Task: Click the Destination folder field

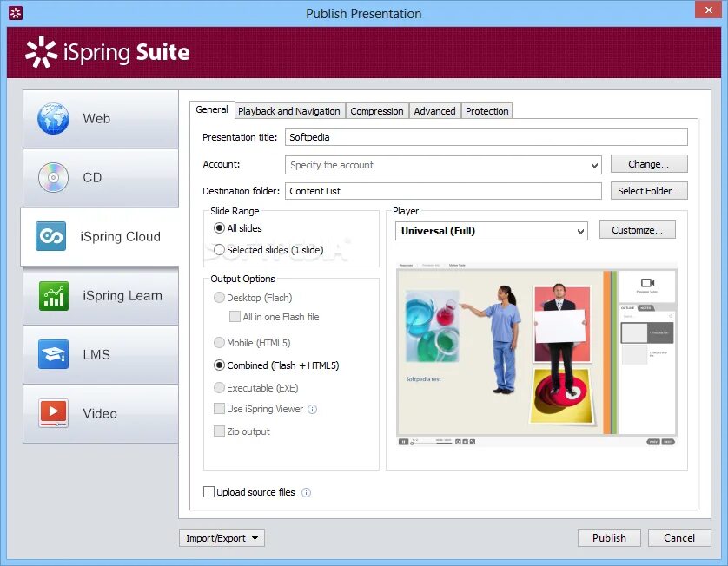Action: point(443,191)
